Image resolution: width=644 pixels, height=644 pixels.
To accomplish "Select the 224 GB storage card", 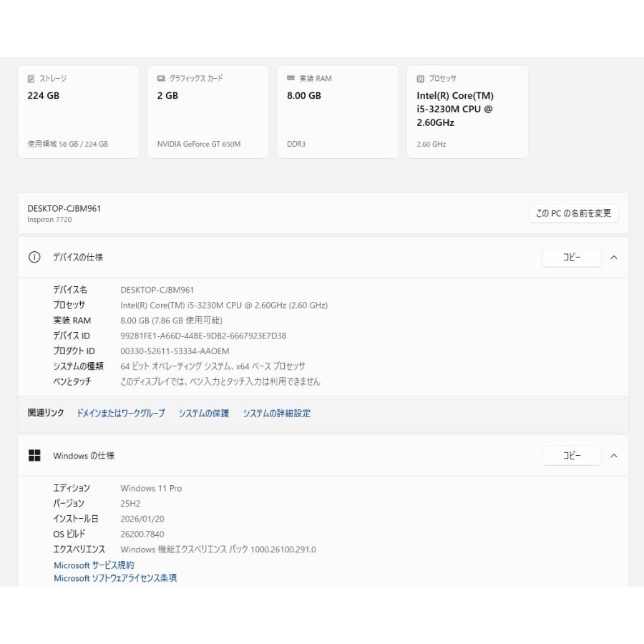I will 78,112.
